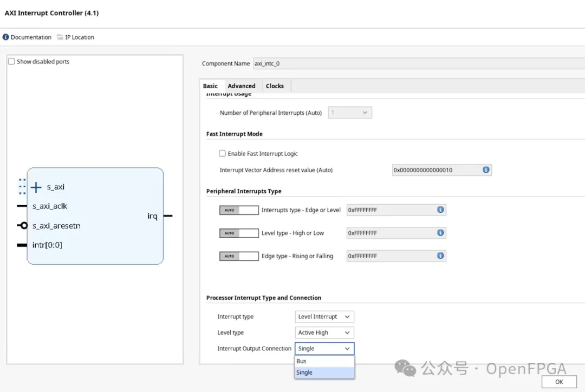Click the IP Location folder icon
Image resolution: width=585 pixels, height=392 pixels.
click(60, 37)
